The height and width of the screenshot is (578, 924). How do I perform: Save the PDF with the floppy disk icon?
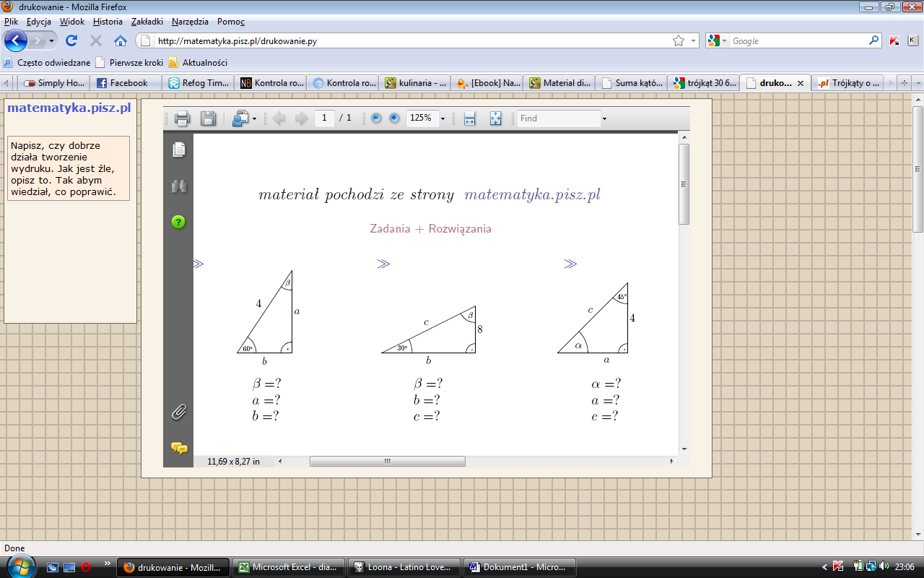pos(208,118)
